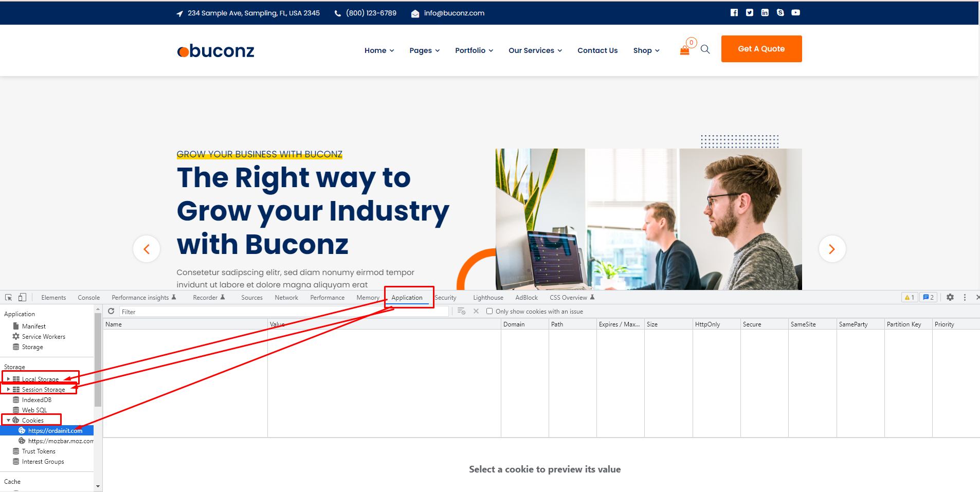
Task: Switch to the Lighthouse tab
Action: click(x=488, y=298)
